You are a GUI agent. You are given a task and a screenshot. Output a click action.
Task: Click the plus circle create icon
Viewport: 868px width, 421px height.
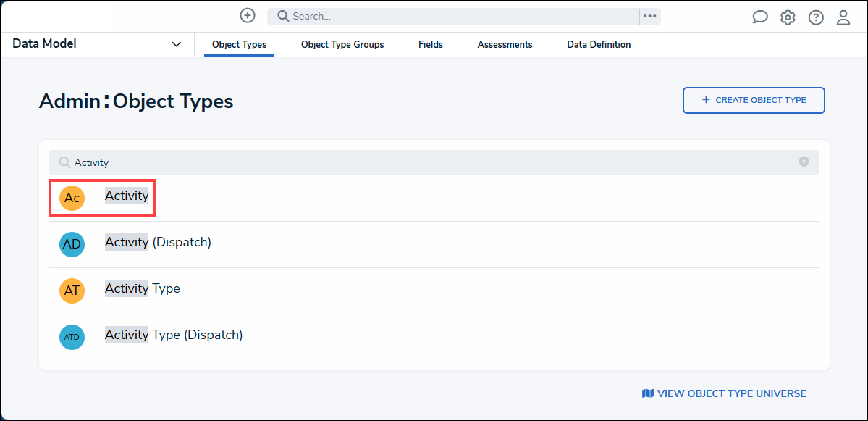point(248,15)
